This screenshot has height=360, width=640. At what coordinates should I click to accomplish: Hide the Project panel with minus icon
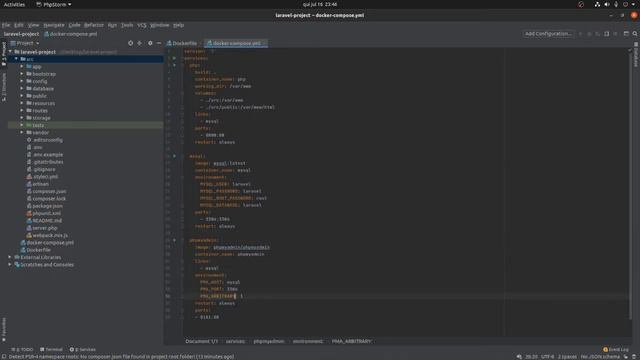[159, 43]
